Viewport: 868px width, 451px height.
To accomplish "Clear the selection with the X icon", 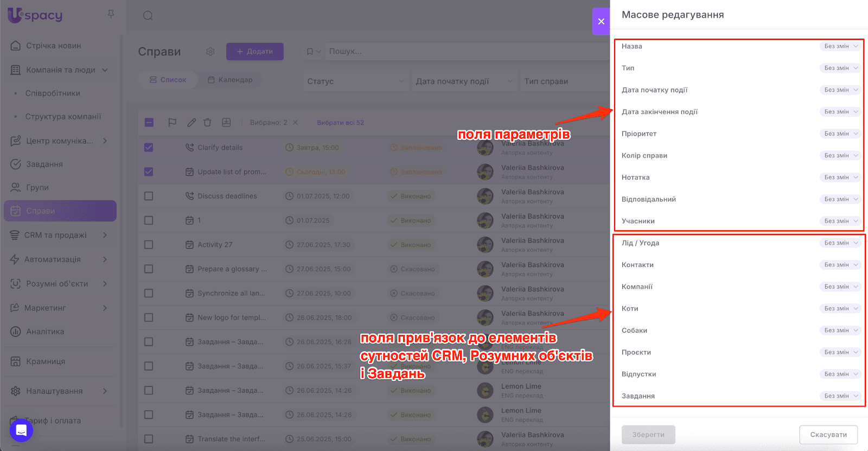I will 296,123.
